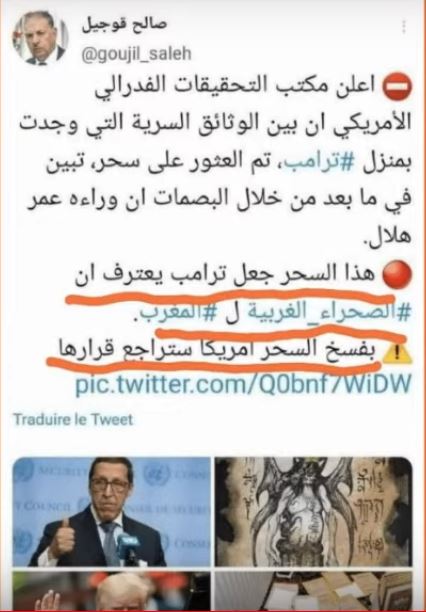Open the demon drawing manuscript image
Viewport: 426px width, 612px height.
(x=314, y=512)
